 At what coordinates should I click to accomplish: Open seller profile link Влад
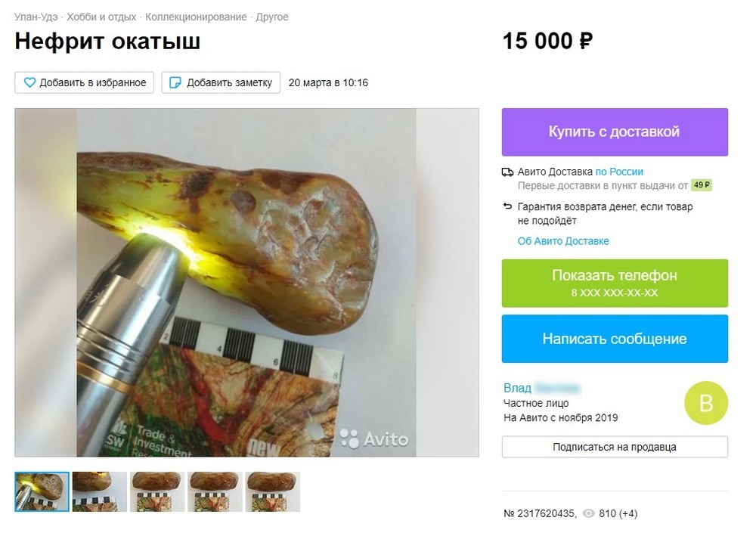517,388
